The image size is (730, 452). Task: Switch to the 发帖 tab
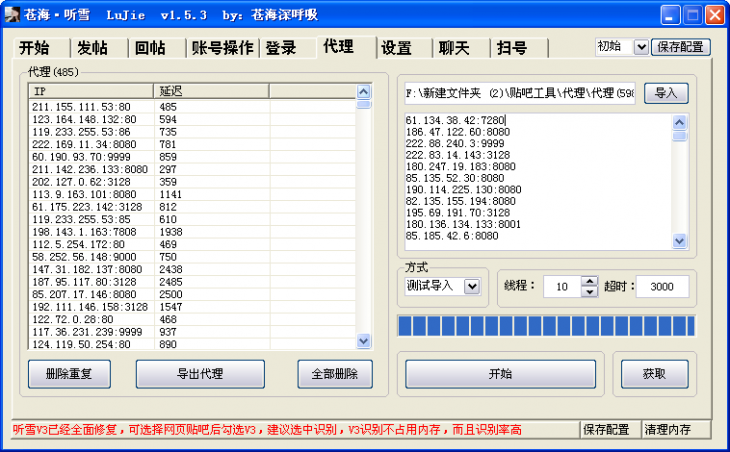[92, 48]
